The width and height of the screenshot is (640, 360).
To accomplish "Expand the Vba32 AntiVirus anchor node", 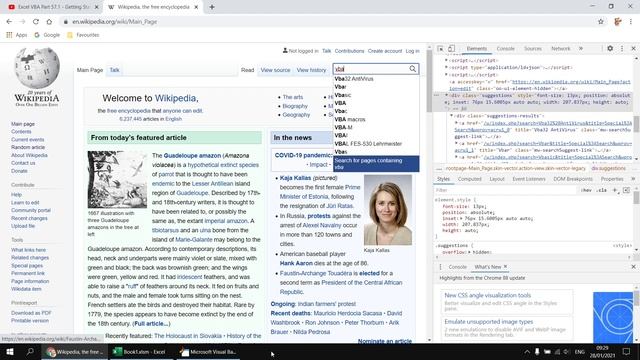I will click(456, 123).
